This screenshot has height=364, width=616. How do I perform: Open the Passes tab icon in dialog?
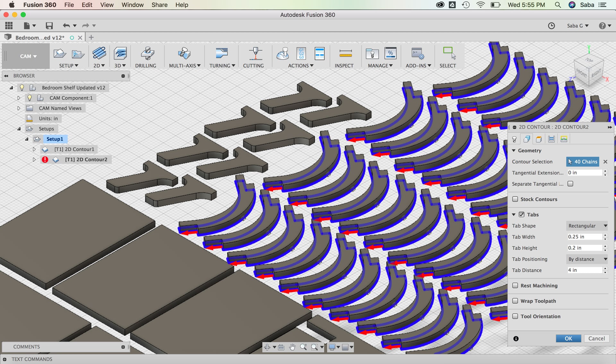[551, 139]
